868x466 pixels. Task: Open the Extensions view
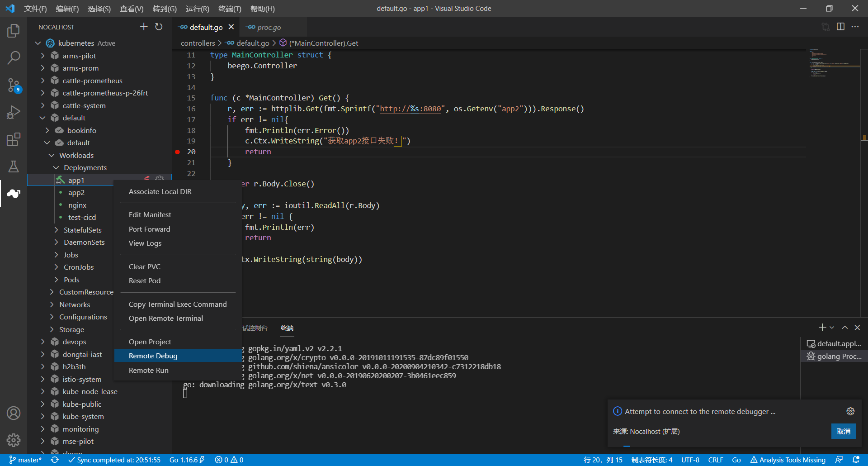(x=14, y=139)
